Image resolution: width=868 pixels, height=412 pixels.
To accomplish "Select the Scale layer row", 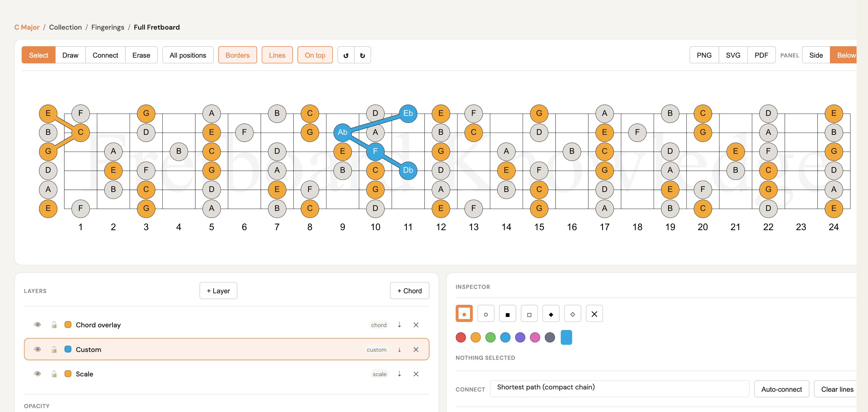I will (226, 374).
